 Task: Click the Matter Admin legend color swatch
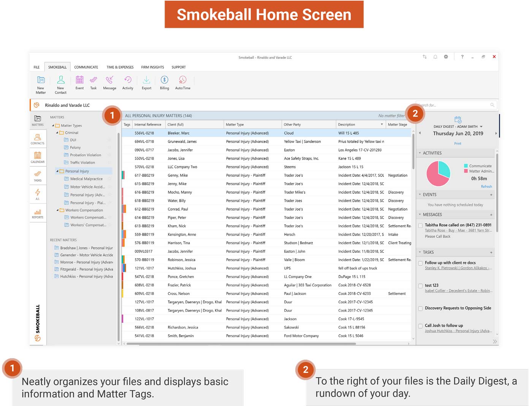[466, 171]
